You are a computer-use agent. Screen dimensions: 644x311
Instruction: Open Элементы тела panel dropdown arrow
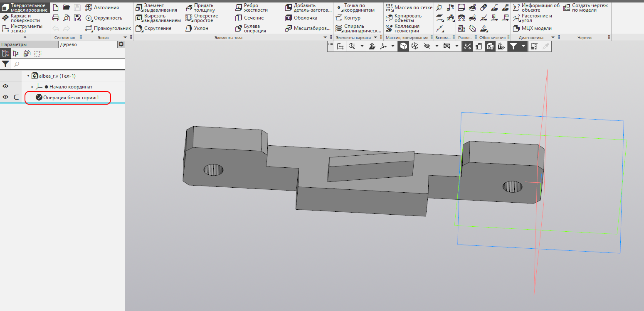(x=326, y=37)
